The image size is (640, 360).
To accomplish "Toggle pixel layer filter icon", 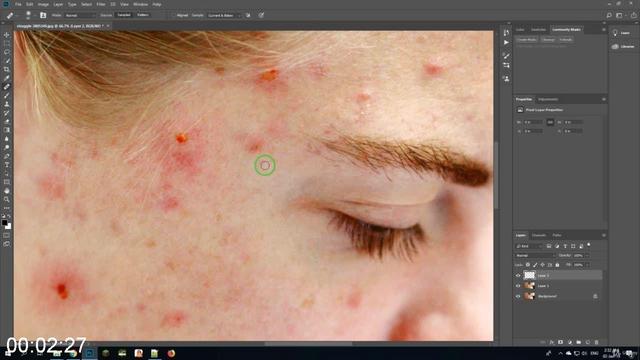I will (x=549, y=246).
